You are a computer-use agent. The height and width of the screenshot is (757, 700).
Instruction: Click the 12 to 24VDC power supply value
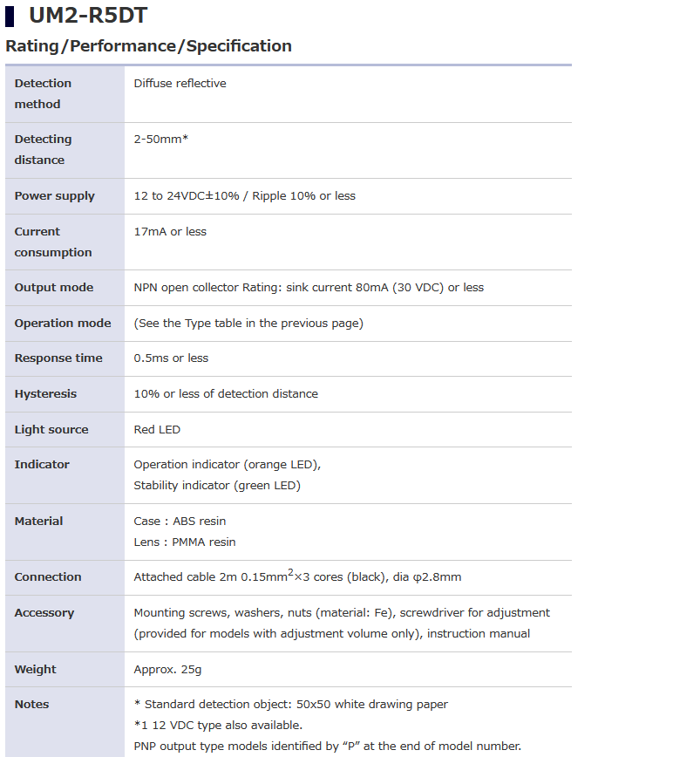coord(244,196)
